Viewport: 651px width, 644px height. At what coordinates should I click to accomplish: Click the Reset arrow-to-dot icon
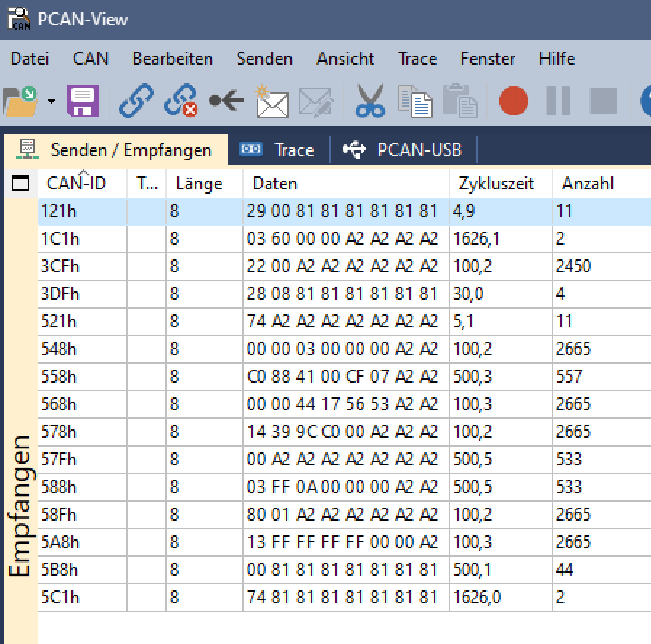(226, 101)
